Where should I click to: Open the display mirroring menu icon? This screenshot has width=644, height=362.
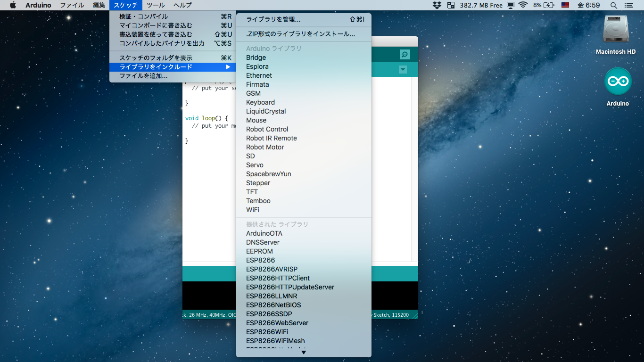[x=511, y=5]
